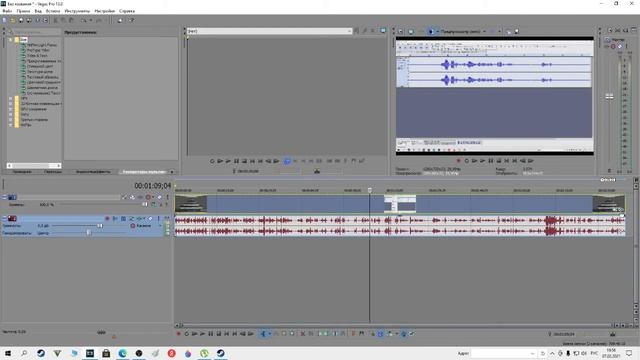Open the edit tool dropdown arrow in timeline toolbar
Viewport: 640px width, 360px height.
270,334
